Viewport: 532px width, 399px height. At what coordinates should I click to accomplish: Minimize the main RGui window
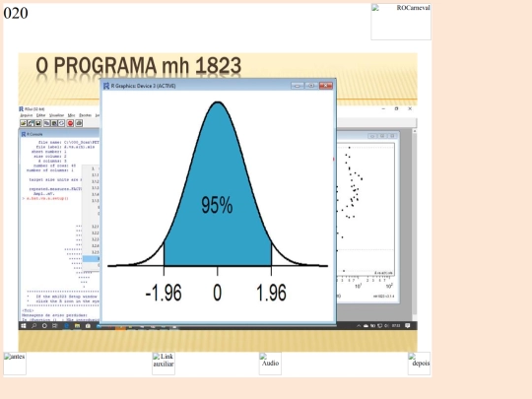pyautogui.click(x=383, y=109)
